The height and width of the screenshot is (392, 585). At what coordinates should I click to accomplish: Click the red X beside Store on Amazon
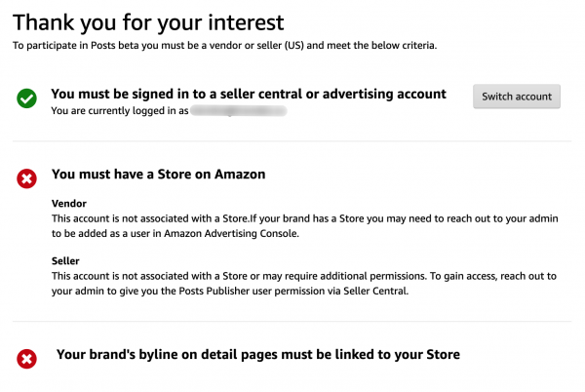tap(27, 178)
